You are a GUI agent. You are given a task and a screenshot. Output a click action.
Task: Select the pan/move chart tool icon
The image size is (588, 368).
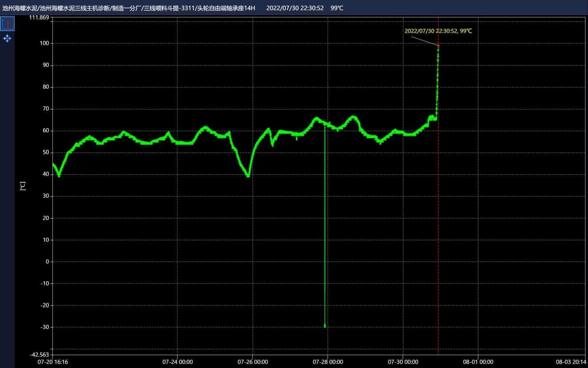(x=7, y=39)
